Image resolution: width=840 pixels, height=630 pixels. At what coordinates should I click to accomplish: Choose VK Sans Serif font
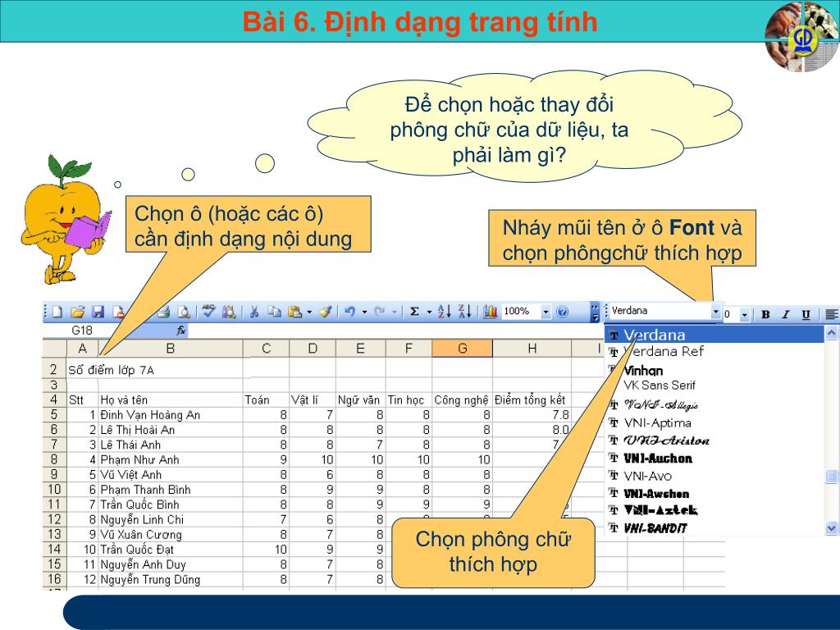[714, 385]
